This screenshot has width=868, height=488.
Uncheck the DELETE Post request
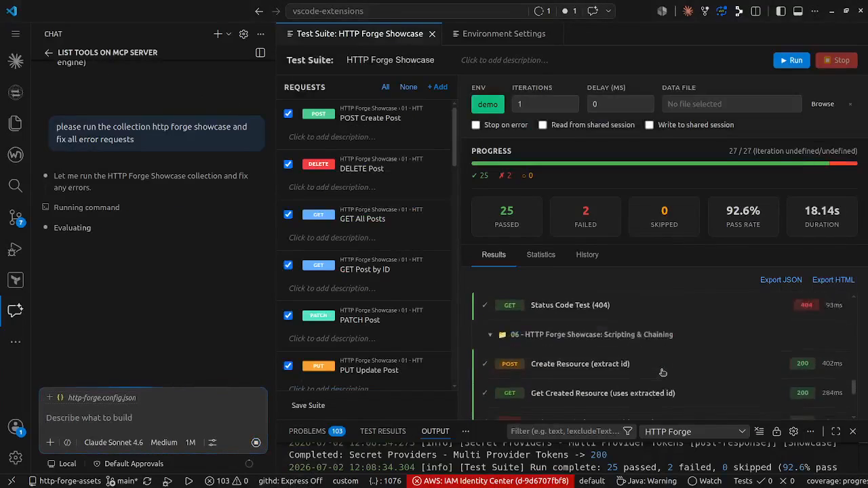tap(288, 164)
